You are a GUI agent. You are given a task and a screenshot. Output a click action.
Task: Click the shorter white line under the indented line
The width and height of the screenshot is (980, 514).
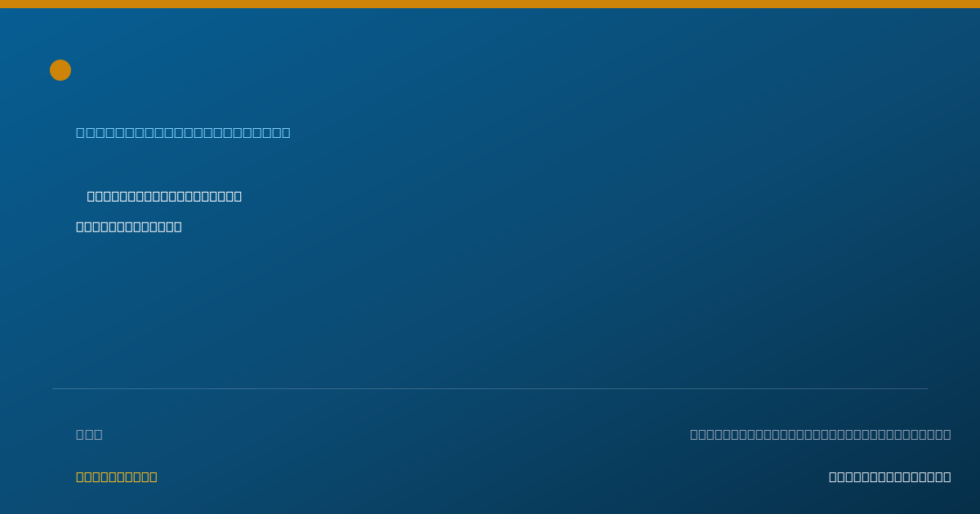(129, 226)
